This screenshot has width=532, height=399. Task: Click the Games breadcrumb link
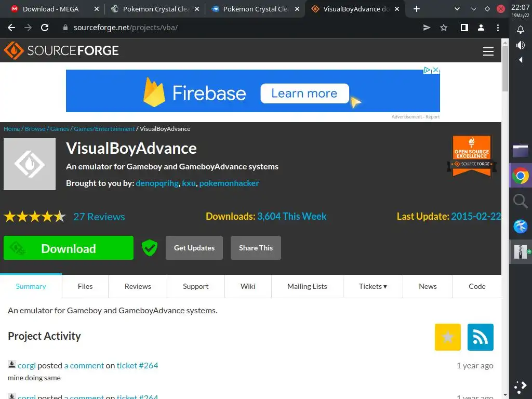point(60,129)
